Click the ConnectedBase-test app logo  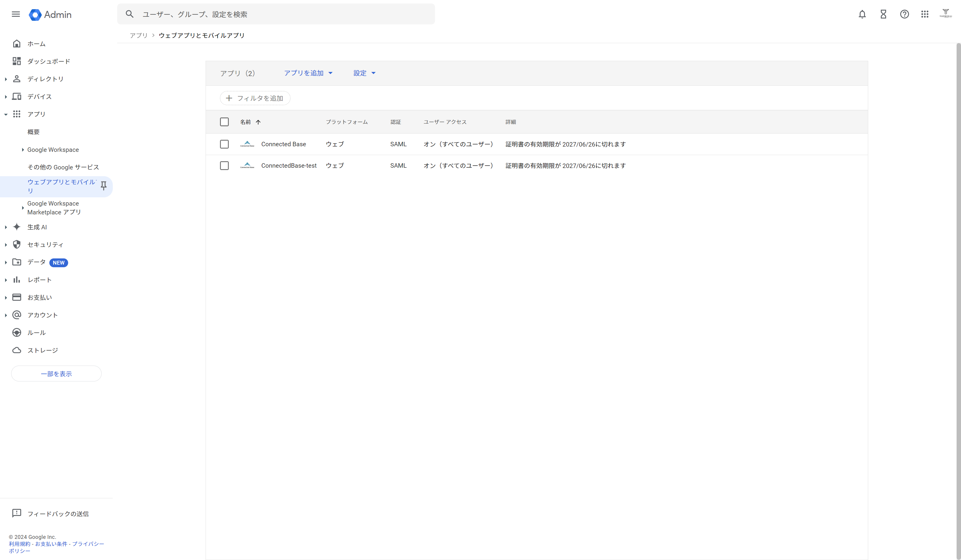(x=247, y=165)
